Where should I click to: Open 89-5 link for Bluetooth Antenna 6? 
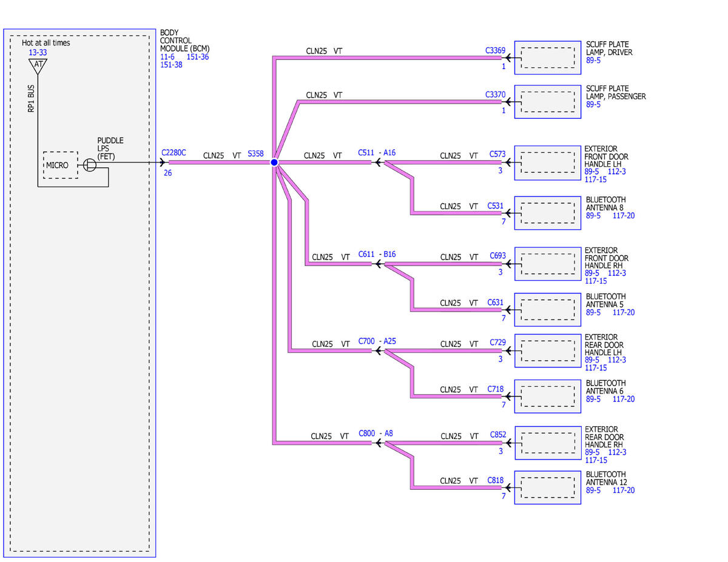click(593, 399)
